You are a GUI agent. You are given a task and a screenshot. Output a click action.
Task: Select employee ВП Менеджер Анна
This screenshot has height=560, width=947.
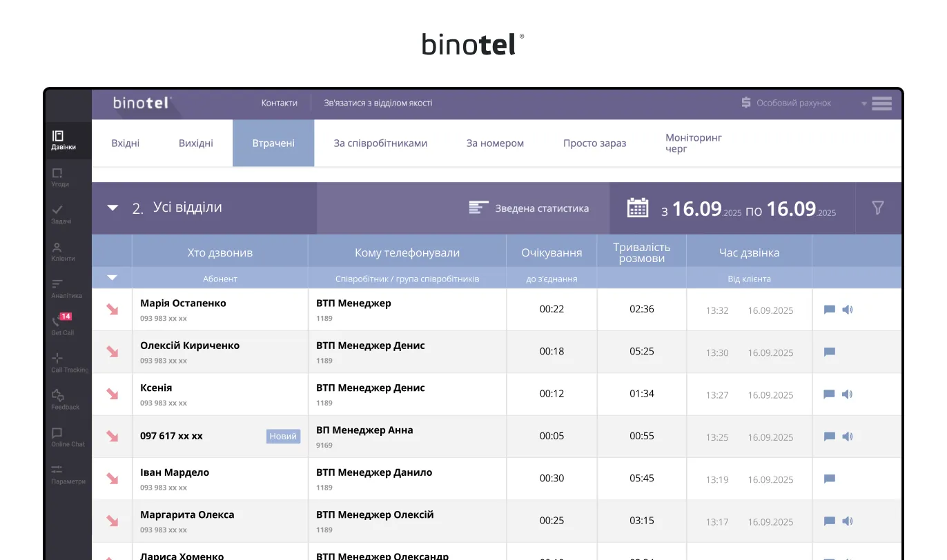coord(364,430)
